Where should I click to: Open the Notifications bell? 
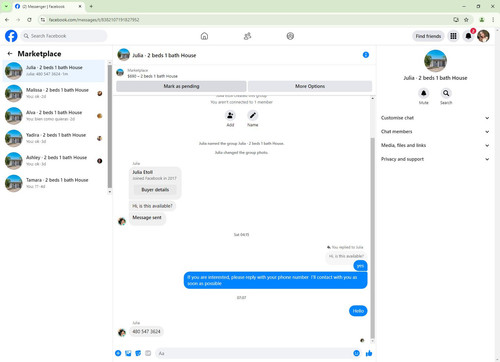coord(468,36)
